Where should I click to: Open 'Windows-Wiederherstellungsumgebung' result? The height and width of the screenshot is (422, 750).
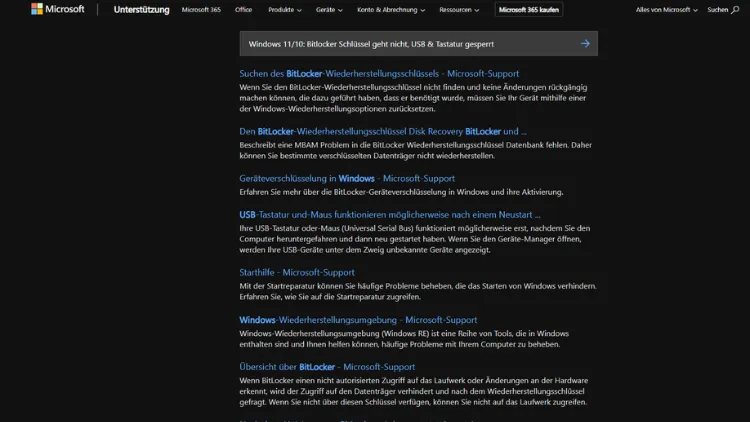pos(358,320)
